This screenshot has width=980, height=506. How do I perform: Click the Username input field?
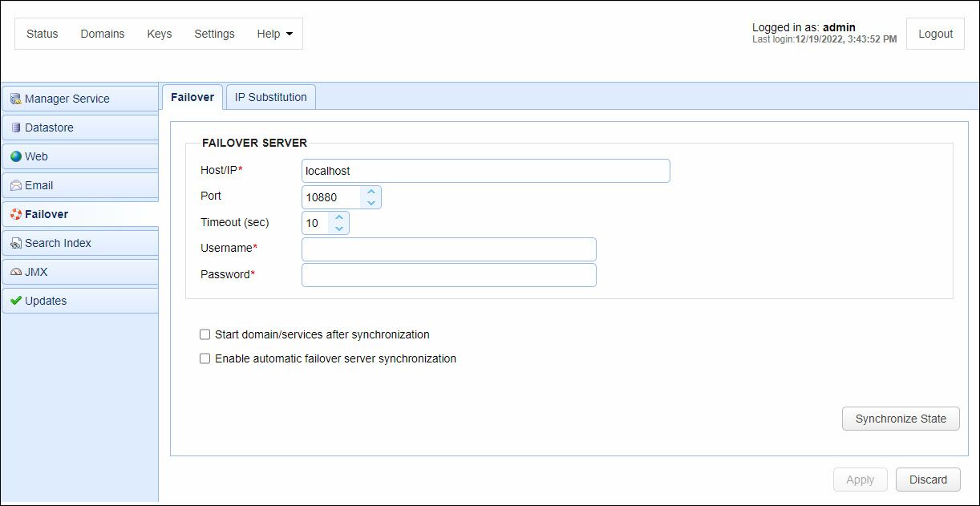click(x=449, y=249)
